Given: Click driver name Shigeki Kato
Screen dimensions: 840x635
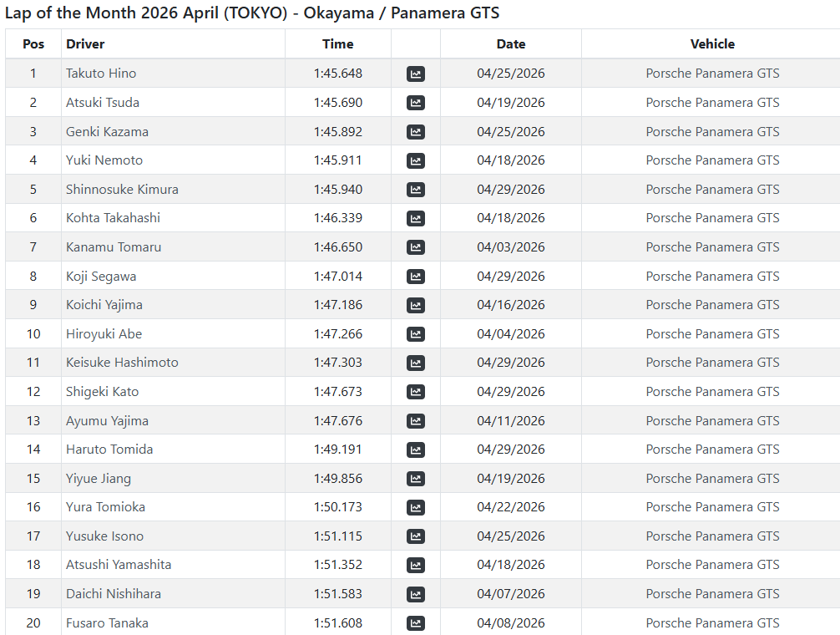Looking at the screenshot, I should pos(103,392).
